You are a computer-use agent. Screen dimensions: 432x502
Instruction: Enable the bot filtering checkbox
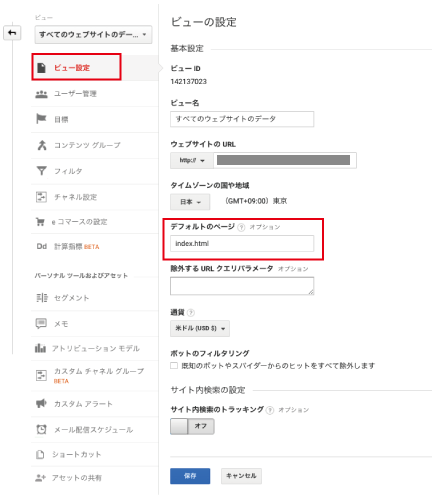[x=174, y=366]
